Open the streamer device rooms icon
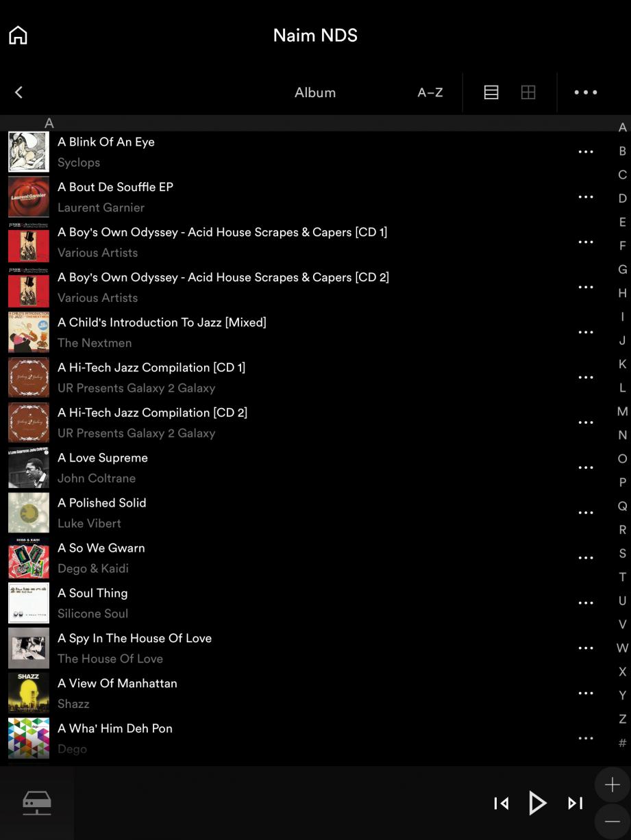Screen dimensions: 631x840 [x=37, y=803]
